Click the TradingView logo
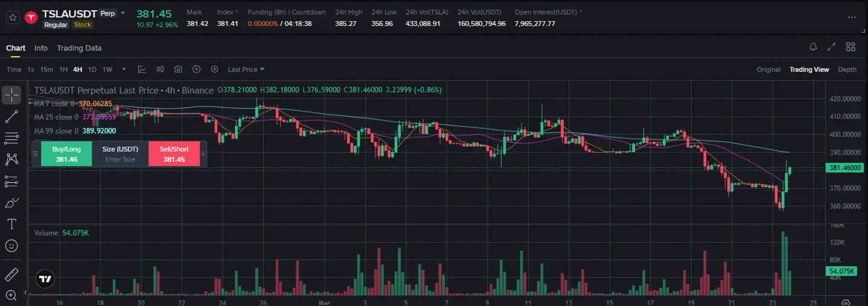Screen dimensions: 868x306 click(45, 279)
